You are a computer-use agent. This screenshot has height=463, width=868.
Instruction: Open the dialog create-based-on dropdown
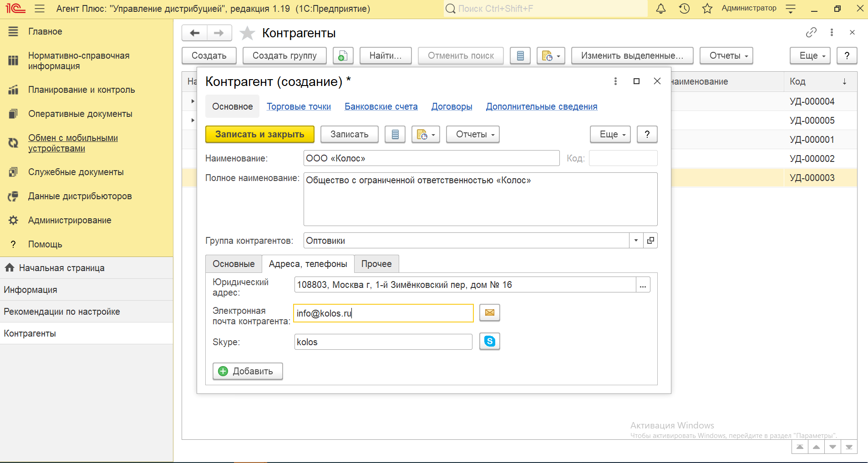point(426,134)
